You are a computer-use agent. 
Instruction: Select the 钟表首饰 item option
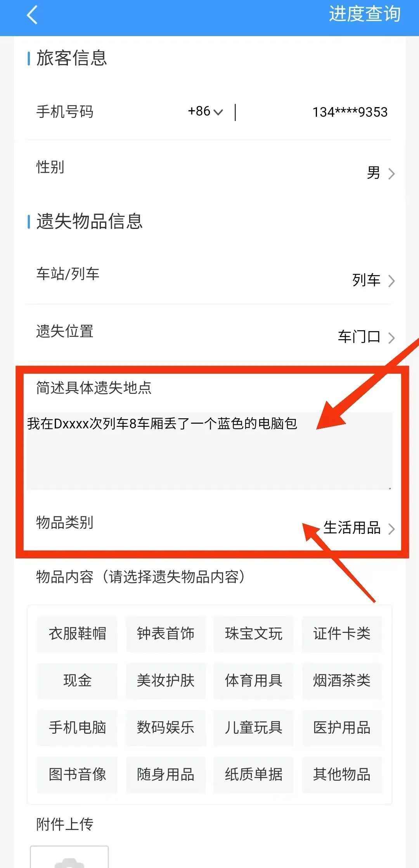(166, 634)
